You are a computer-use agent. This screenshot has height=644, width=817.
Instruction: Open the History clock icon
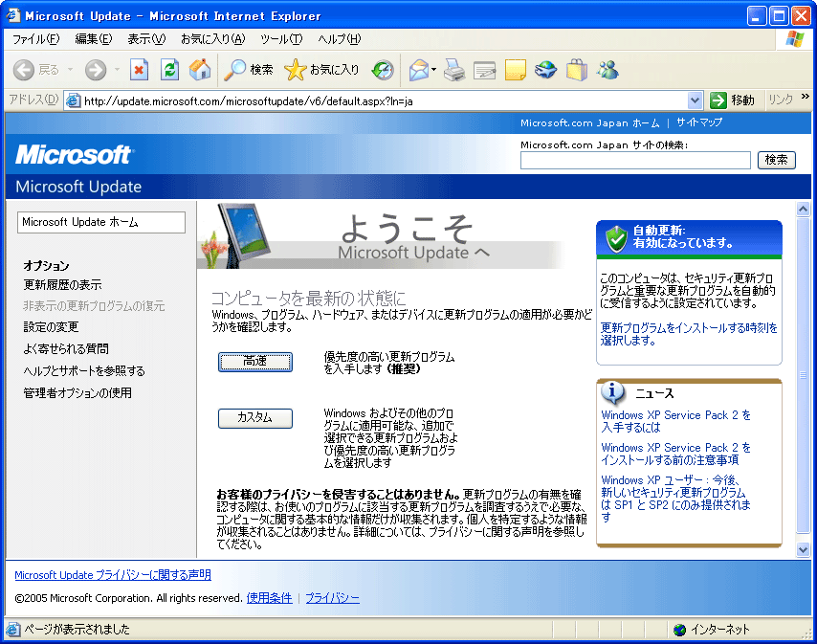(383, 70)
